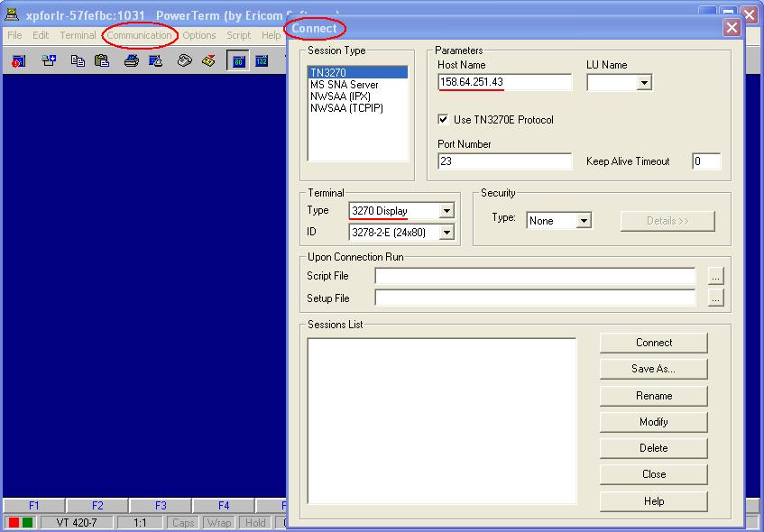Click the printer icon in toolbar

(132, 61)
